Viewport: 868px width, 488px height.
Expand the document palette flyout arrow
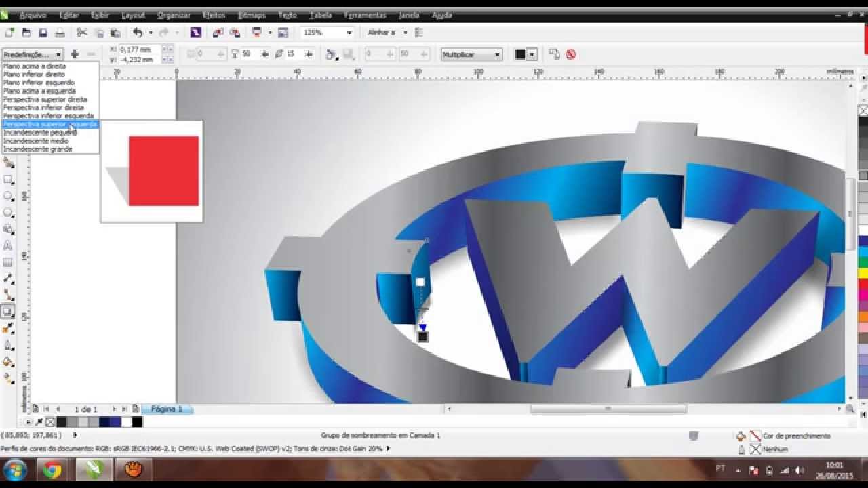(x=28, y=422)
